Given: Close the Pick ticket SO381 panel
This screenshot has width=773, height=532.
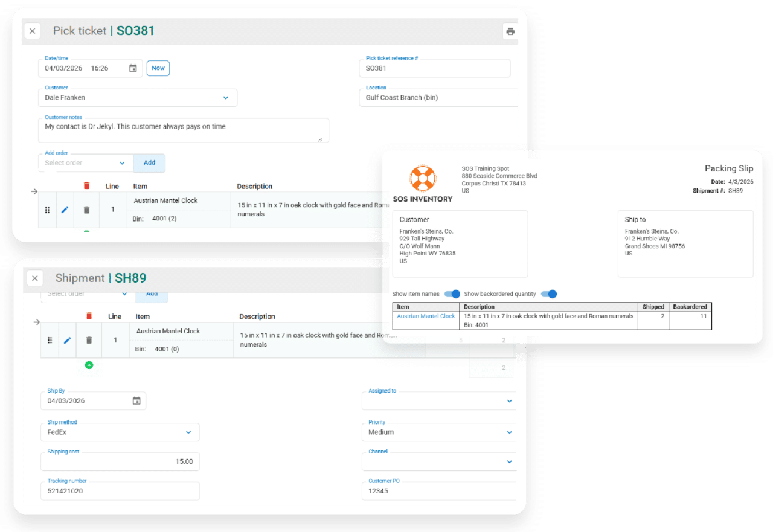Looking at the screenshot, I should (x=33, y=31).
